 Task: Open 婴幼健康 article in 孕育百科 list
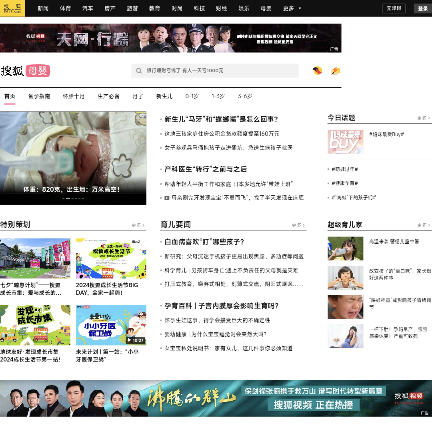215,334
